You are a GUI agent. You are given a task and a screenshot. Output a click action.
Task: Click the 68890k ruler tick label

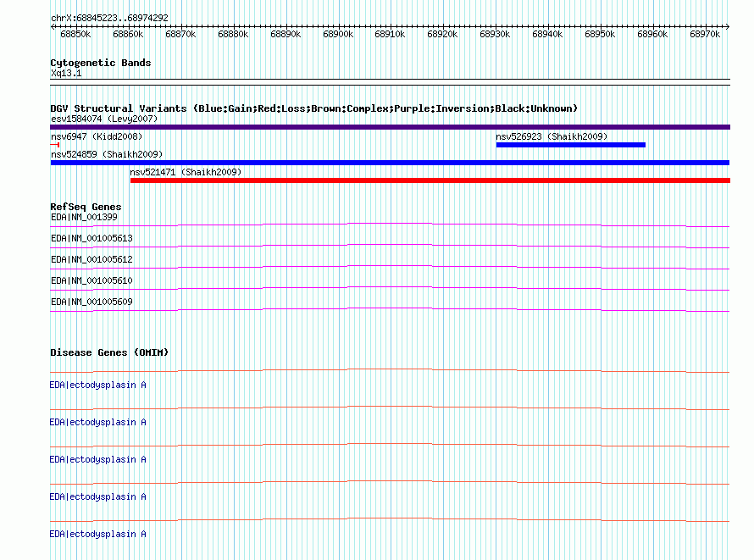[286, 34]
